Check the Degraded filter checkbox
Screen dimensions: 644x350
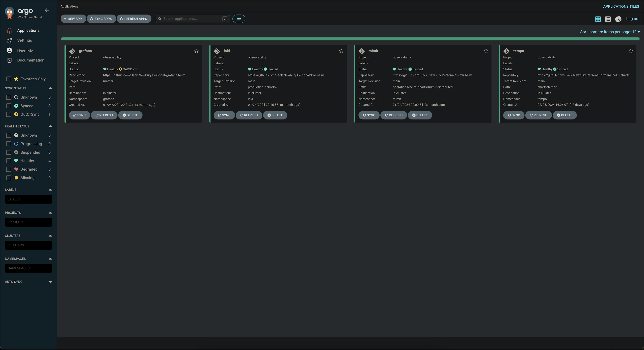[x=9, y=169]
